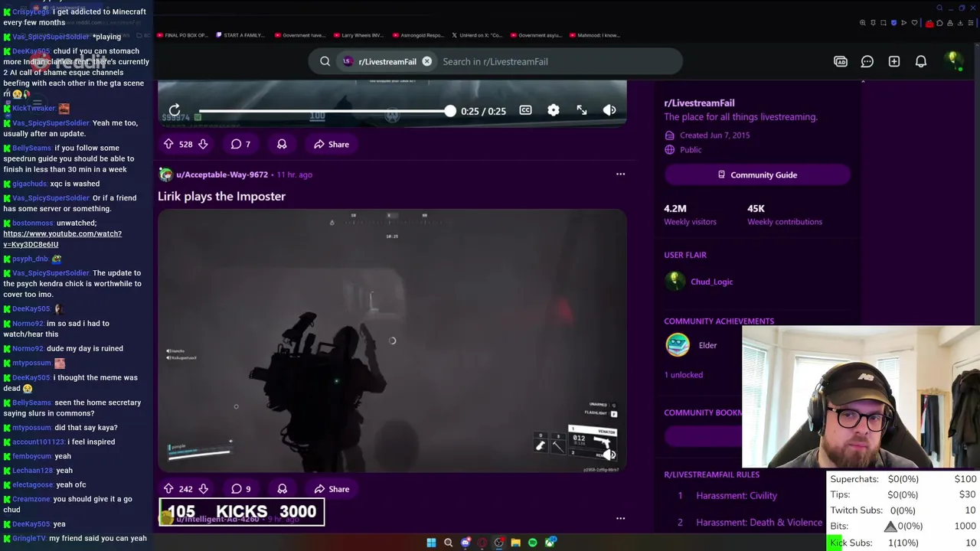This screenshot has height=551, width=980.
Task: Click the 45K weekly contributions stat
Action: click(785, 214)
